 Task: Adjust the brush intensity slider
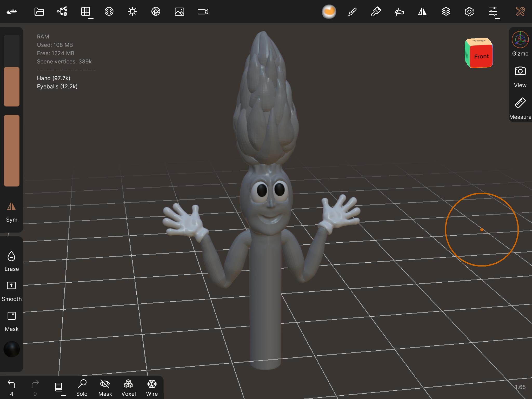pyautogui.click(x=12, y=151)
